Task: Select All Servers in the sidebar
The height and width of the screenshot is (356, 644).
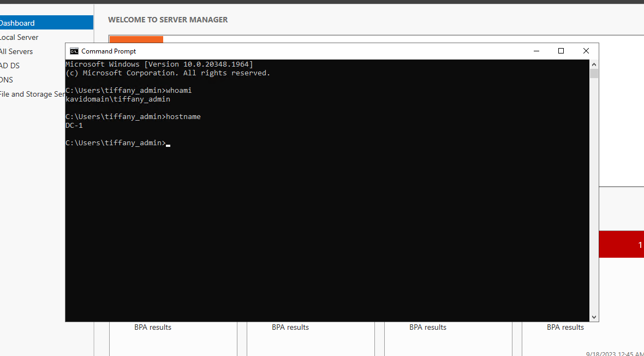Action: [16, 51]
